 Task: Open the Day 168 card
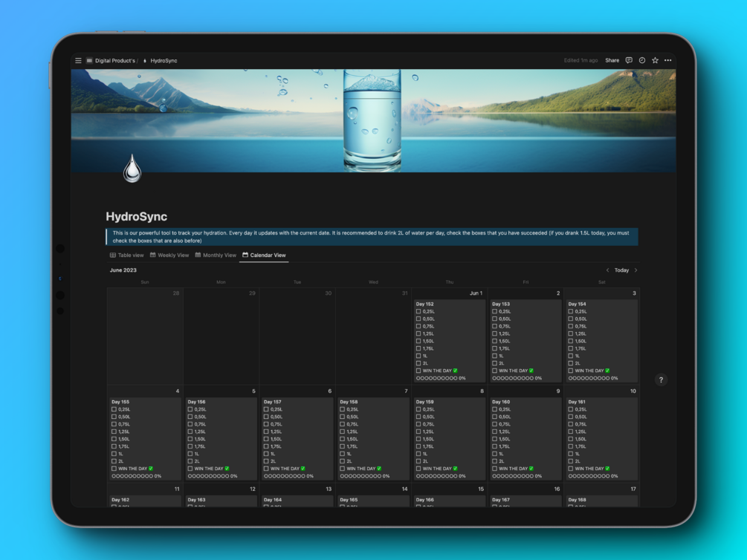602,501
